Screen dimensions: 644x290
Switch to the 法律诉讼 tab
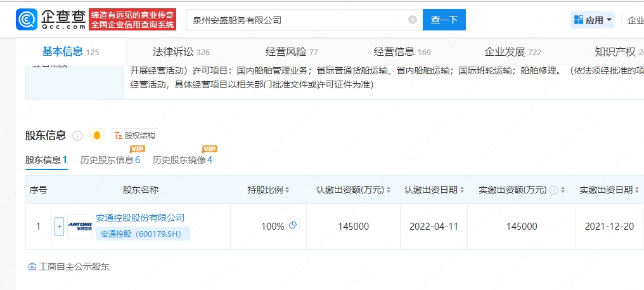click(181, 52)
